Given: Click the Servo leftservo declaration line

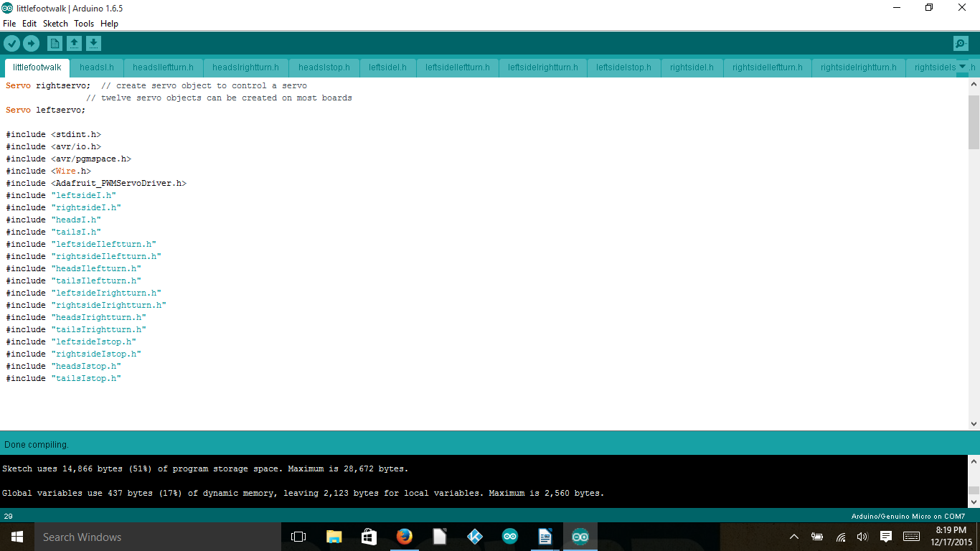Looking at the screenshot, I should (x=46, y=110).
